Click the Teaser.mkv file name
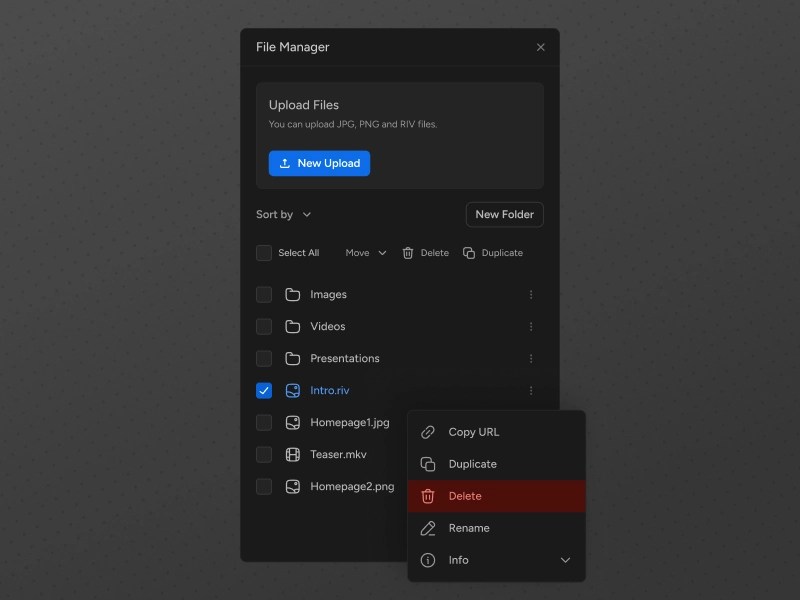Viewport: 800px width, 600px height. (x=338, y=455)
